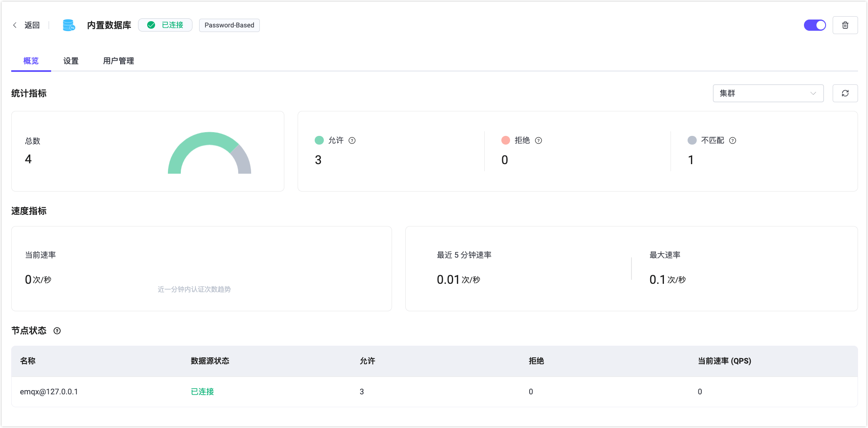Image resolution: width=868 pixels, height=428 pixels.
Task: Click the back arrow chevron icon
Action: (x=15, y=25)
